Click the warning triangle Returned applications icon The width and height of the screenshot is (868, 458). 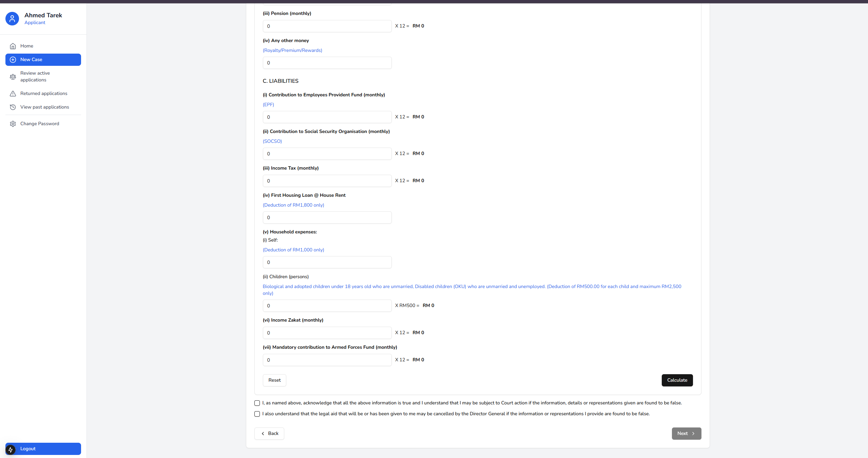[13, 94]
